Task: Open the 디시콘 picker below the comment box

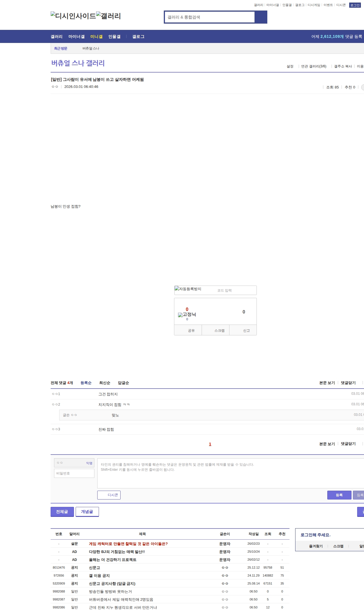Action: pos(109,495)
